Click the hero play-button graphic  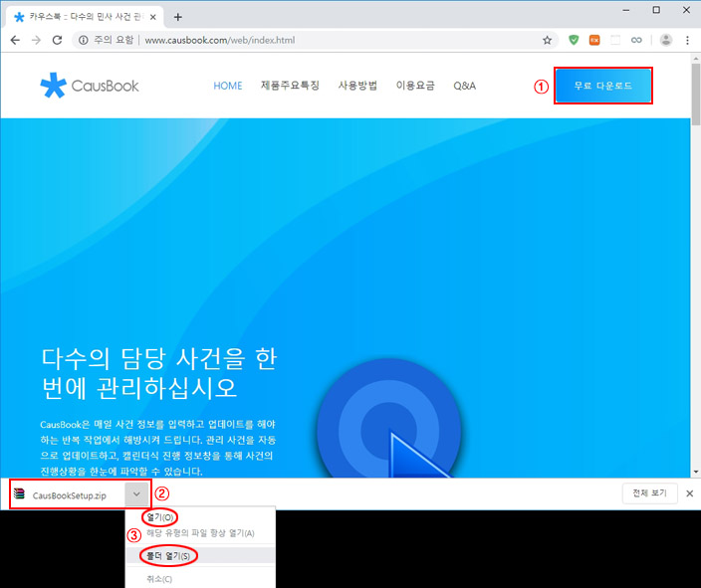pyautogui.click(x=389, y=420)
